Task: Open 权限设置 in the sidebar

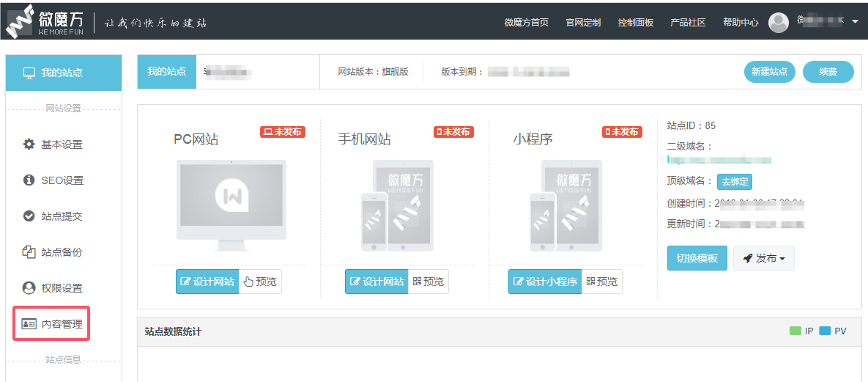Action: pos(62,288)
